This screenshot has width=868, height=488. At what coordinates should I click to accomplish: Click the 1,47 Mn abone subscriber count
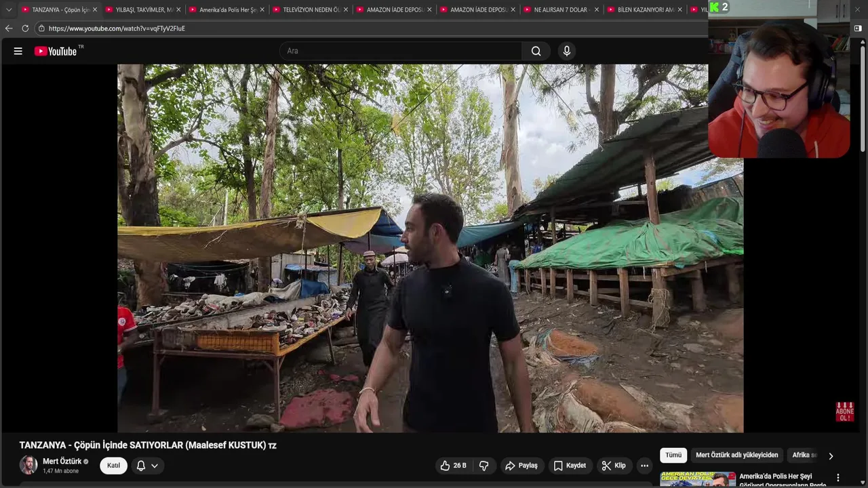pyautogui.click(x=61, y=471)
